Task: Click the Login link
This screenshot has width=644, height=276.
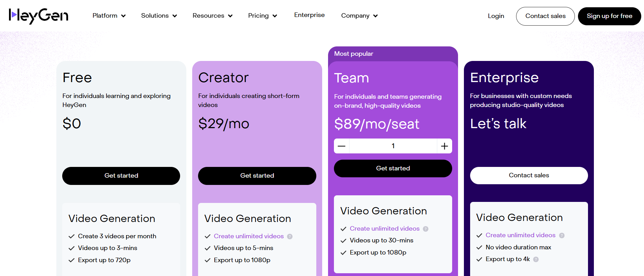Action: click(x=496, y=16)
